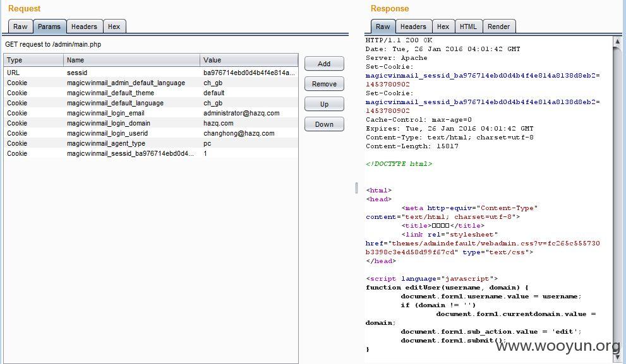Viewport: 626px width, 364px height.
Task: Select the magicwinmail_sessid_ba976714ebd0d4 cookie name
Action: tap(130, 153)
